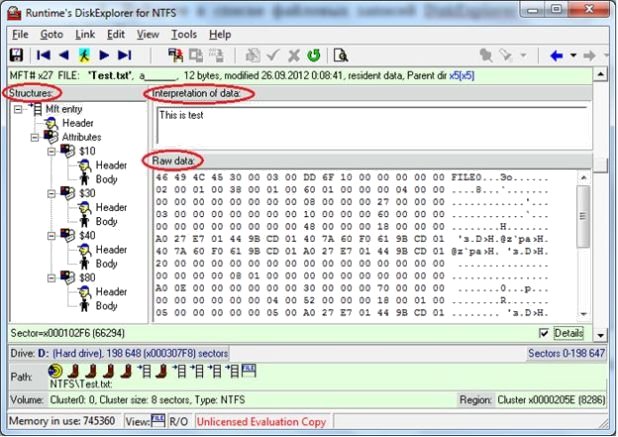
Task: Click the green refresh toolbar icon
Action: point(314,56)
